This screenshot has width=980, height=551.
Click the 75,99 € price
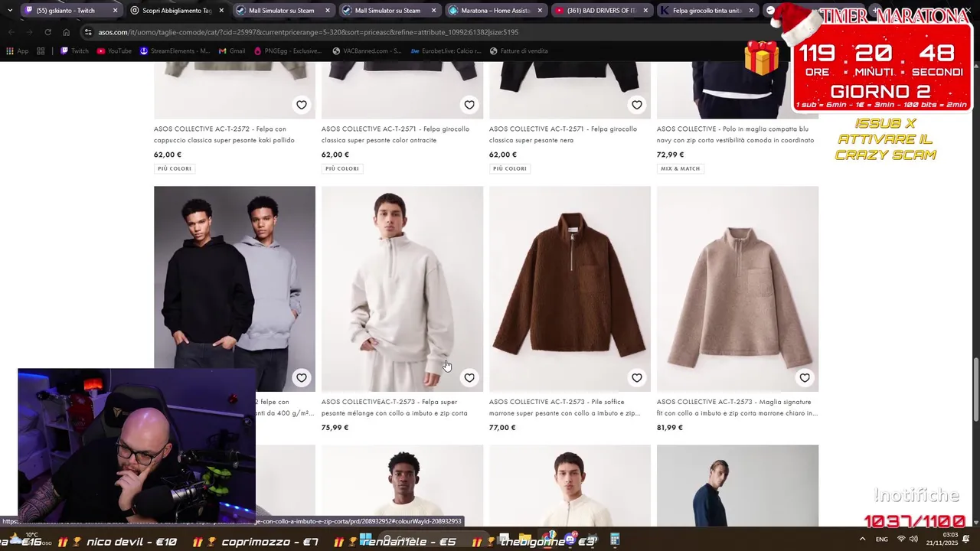335,428
